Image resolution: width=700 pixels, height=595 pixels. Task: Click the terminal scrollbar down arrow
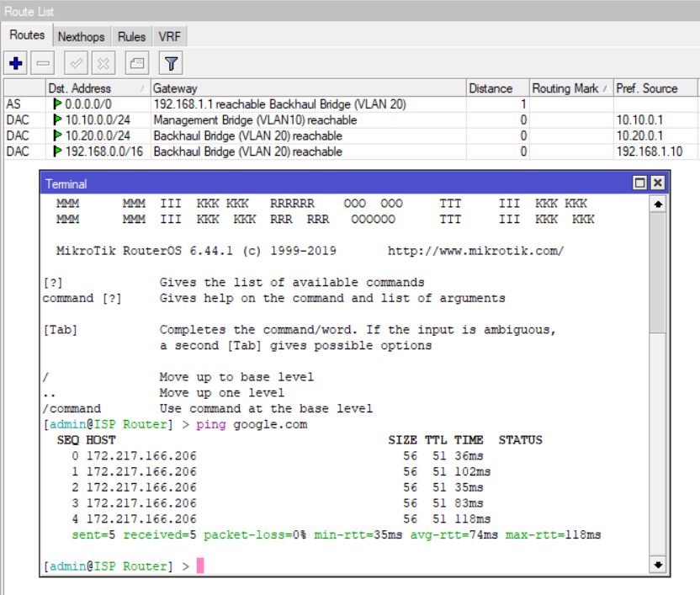[x=657, y=565]
